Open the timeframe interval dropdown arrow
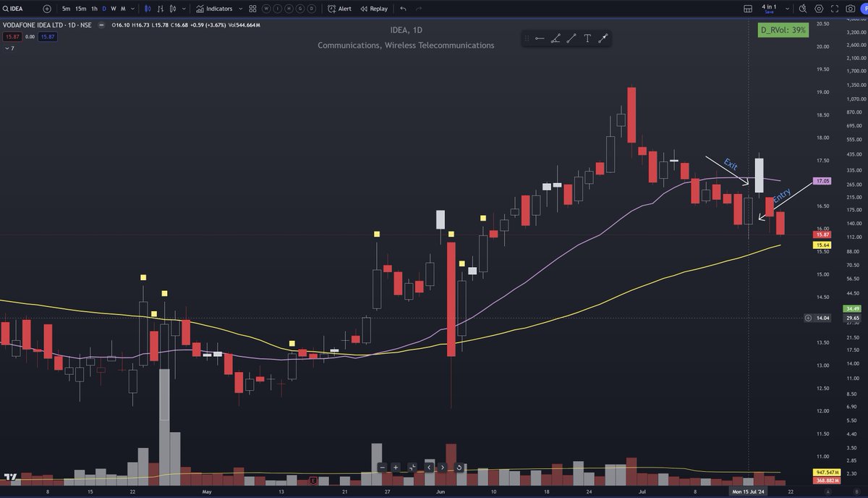This screenshot has height=498, width=868. (x=132, y=9)
